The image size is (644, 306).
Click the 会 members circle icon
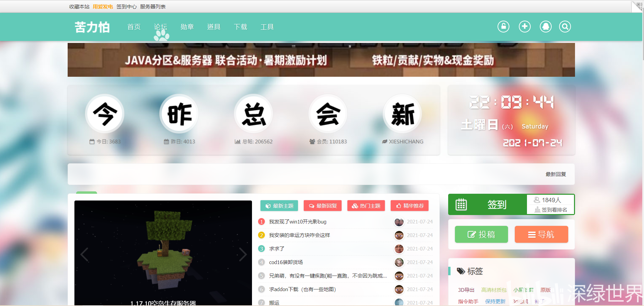coord(328,114)
